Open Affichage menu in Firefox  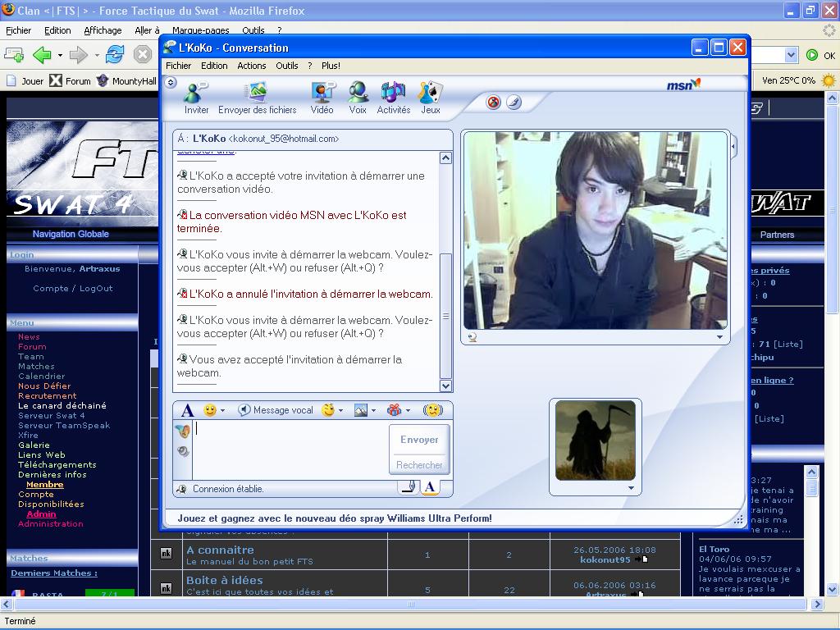(103, 30)
